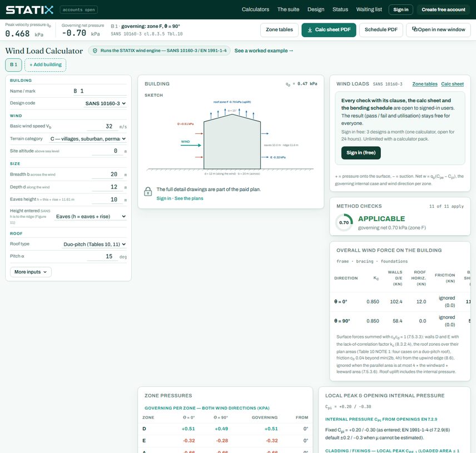476x453 pixels.
Task: Click the Zone tables button in toolbar
Action: coord(279,29)
